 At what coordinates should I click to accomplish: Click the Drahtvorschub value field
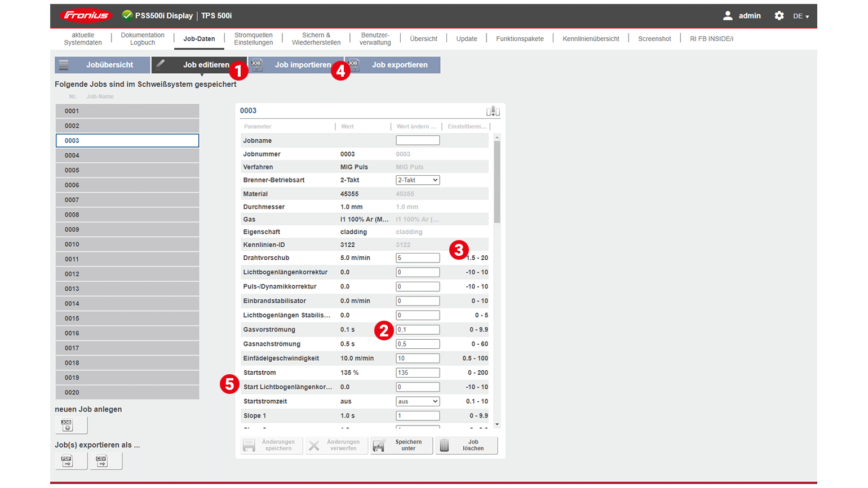point(418,258)
